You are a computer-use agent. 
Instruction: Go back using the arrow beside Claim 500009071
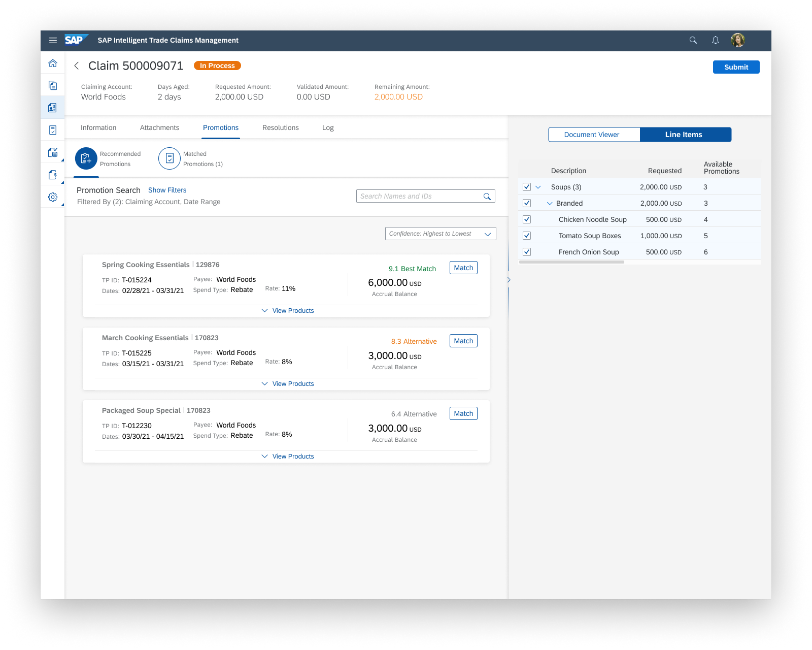coord(77,66)
